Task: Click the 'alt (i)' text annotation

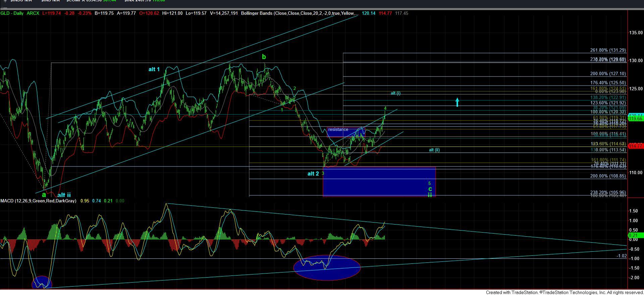Action: (x=395, y=93)
